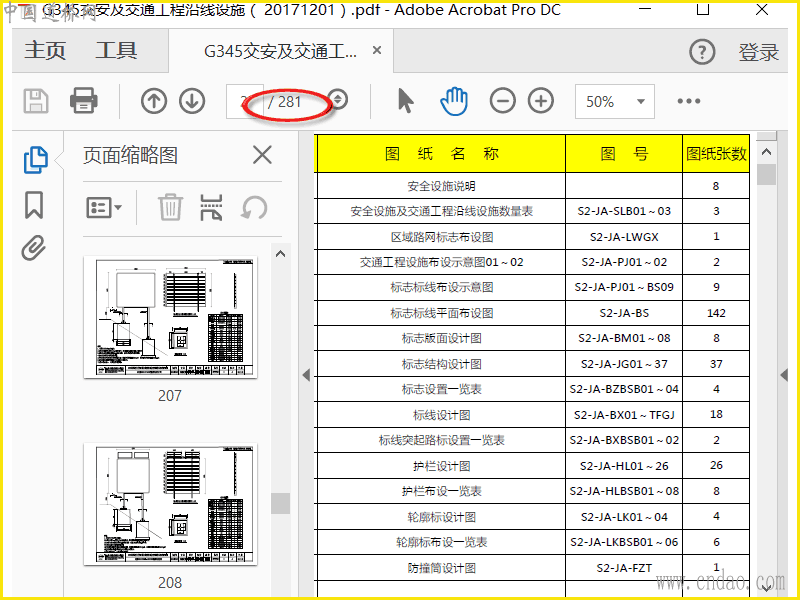
Task: Zoom in with plus button
Action: pyautogui.click(x=541, y=101)
